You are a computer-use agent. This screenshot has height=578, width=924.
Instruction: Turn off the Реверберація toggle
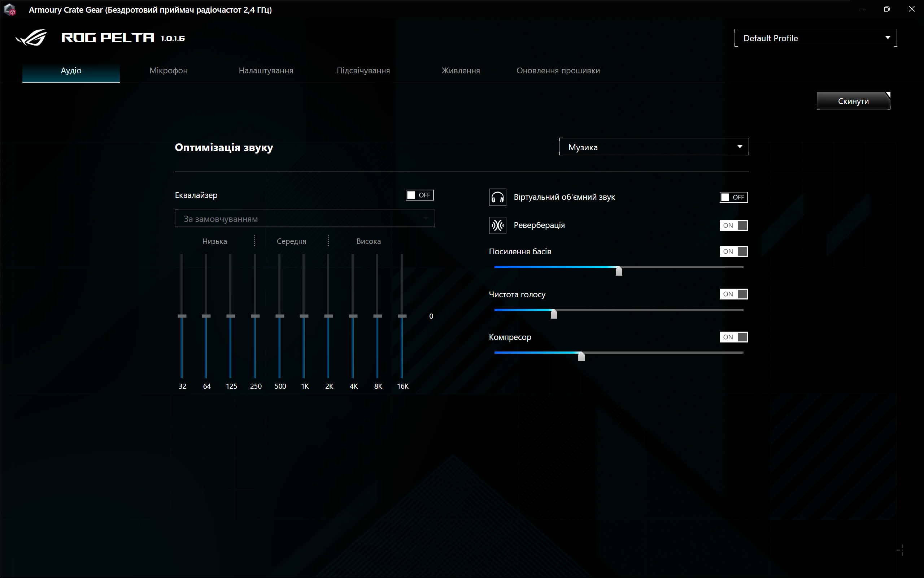pos(733,225)
